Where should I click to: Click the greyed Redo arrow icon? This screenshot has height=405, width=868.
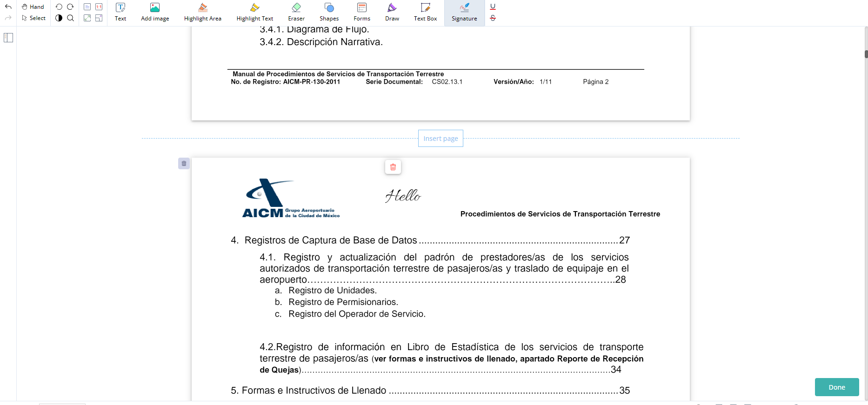point(8,18)
